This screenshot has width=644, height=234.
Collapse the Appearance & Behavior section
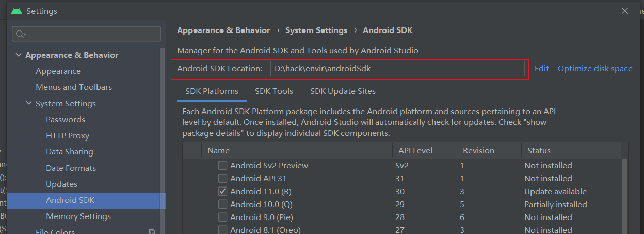pyautogui.click(x=19, y=55)
